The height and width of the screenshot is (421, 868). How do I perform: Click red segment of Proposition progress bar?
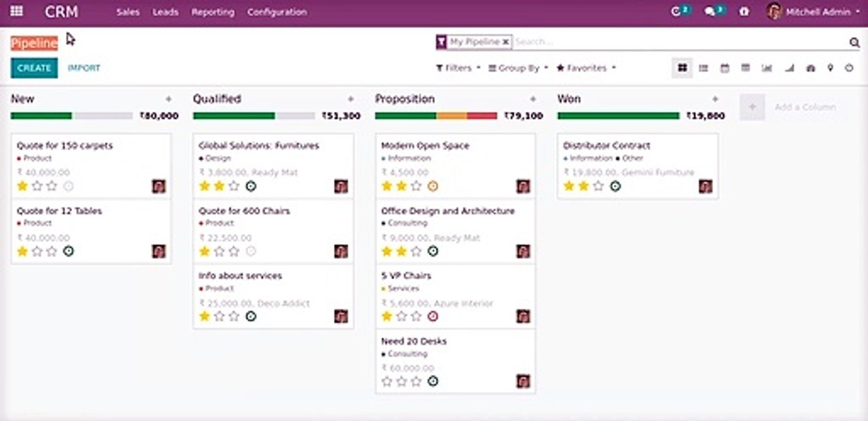click(482, 116)
